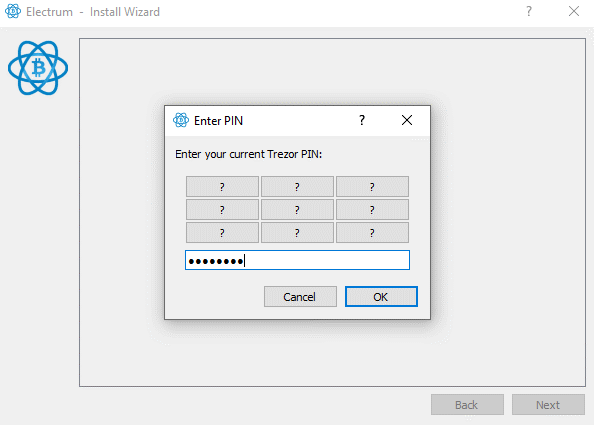Click the top-left PIN matrix button
594x425 pixels.
(x=222, y=186)
